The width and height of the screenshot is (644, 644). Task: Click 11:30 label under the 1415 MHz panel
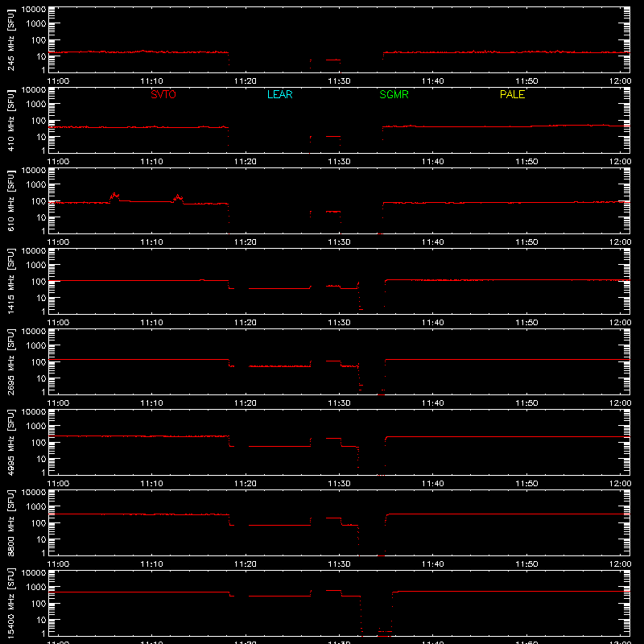pyautogui.click(x=339, y=323)
